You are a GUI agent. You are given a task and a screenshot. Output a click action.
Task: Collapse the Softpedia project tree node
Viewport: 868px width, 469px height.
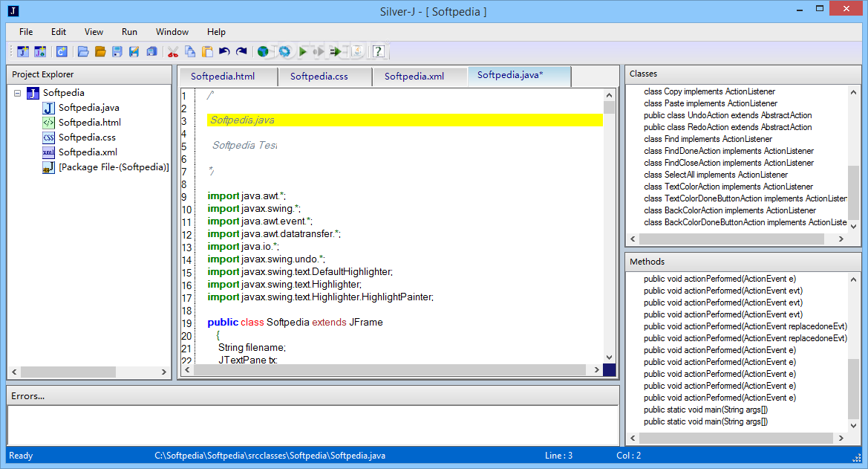18,93
